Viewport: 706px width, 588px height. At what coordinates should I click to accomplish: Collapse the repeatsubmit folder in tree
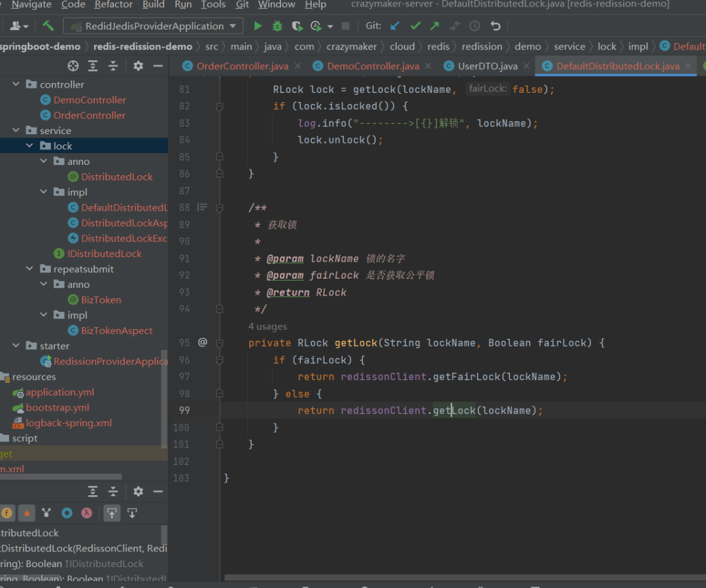29,269
